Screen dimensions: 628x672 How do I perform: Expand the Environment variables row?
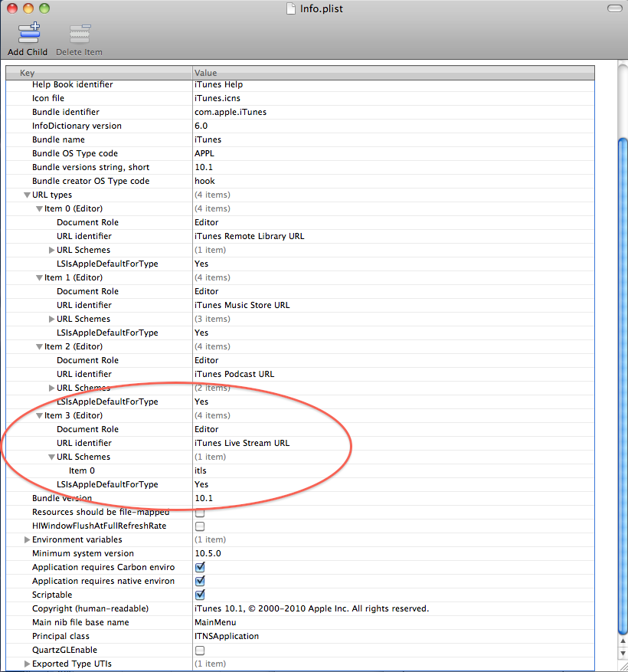click(x=27, y=539)
